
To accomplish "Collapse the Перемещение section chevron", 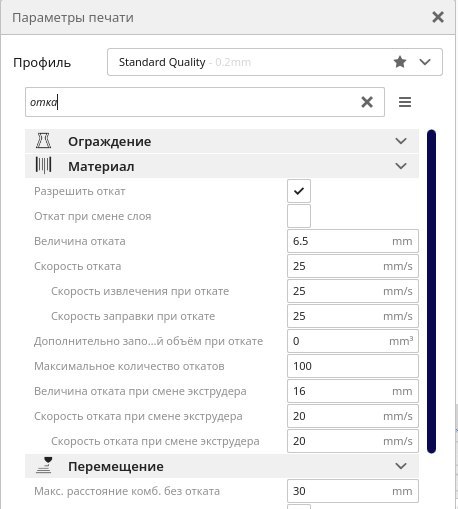I will coord(401,466).
